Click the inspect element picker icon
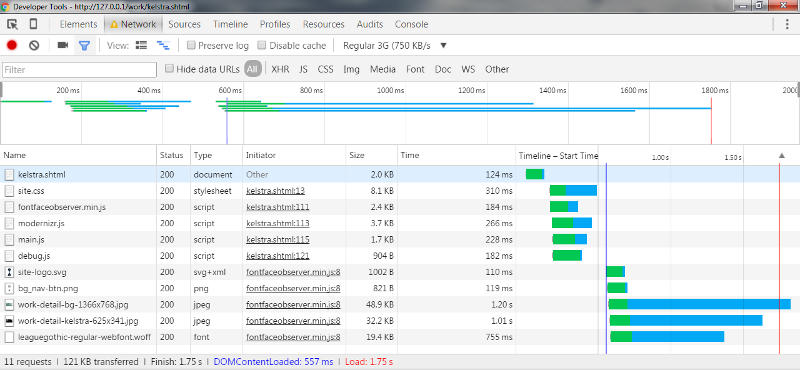This screenshot has height=370, width=800. click(x=12, y=24)
